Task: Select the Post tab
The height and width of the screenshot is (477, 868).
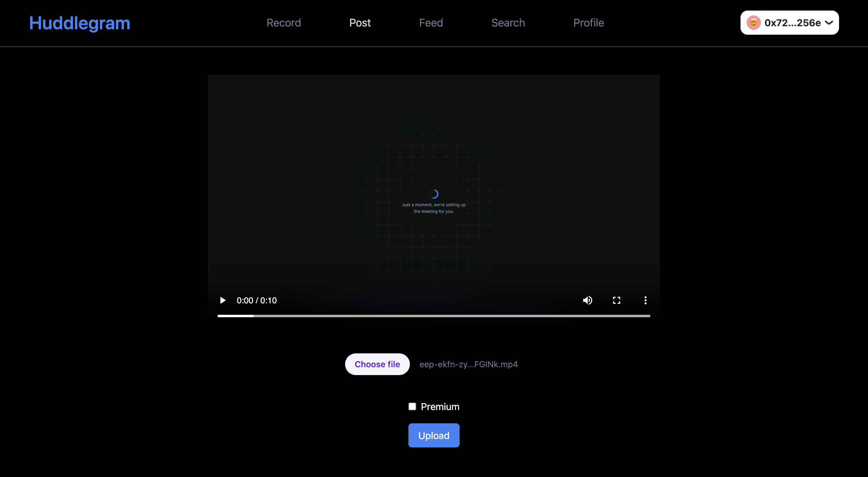Action: [360, 23]
